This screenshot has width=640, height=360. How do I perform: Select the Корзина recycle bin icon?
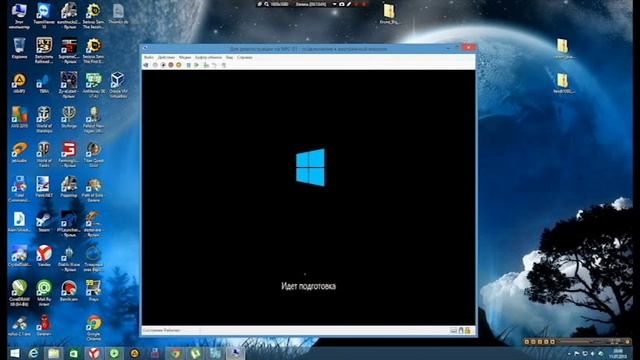[19, 49]
